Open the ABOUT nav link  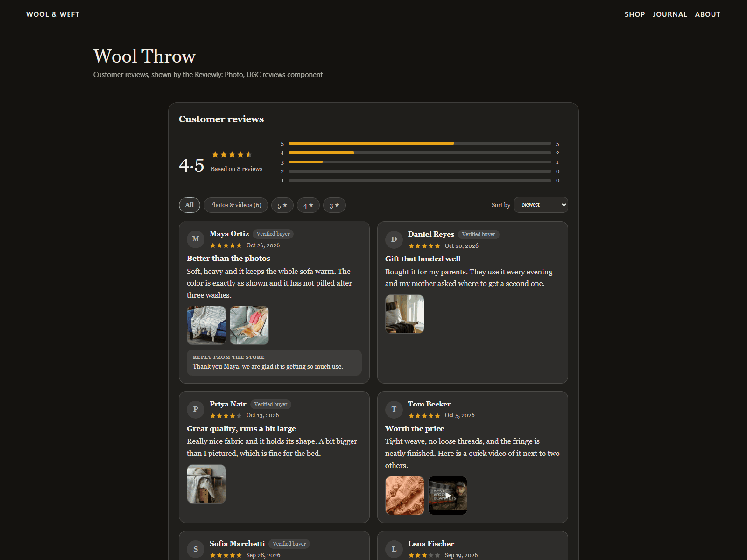tap(707, 14)
